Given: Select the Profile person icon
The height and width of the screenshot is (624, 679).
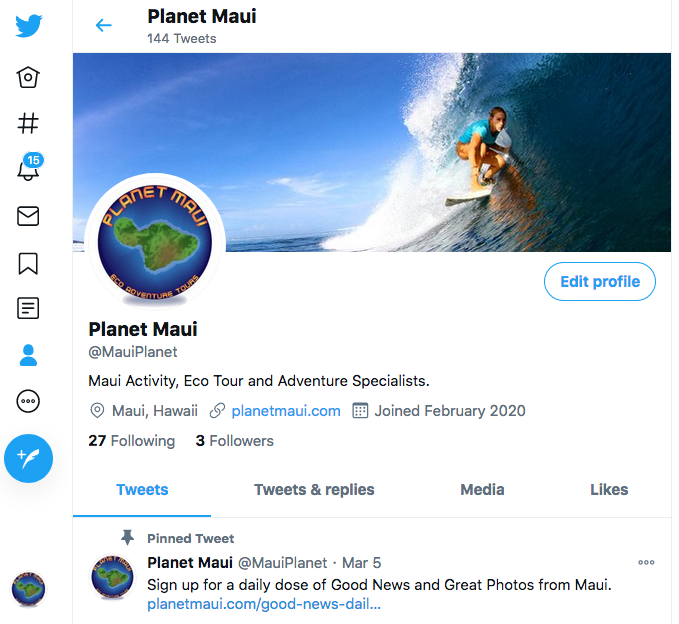Looking at the screenshot, I should pos(29,356).
